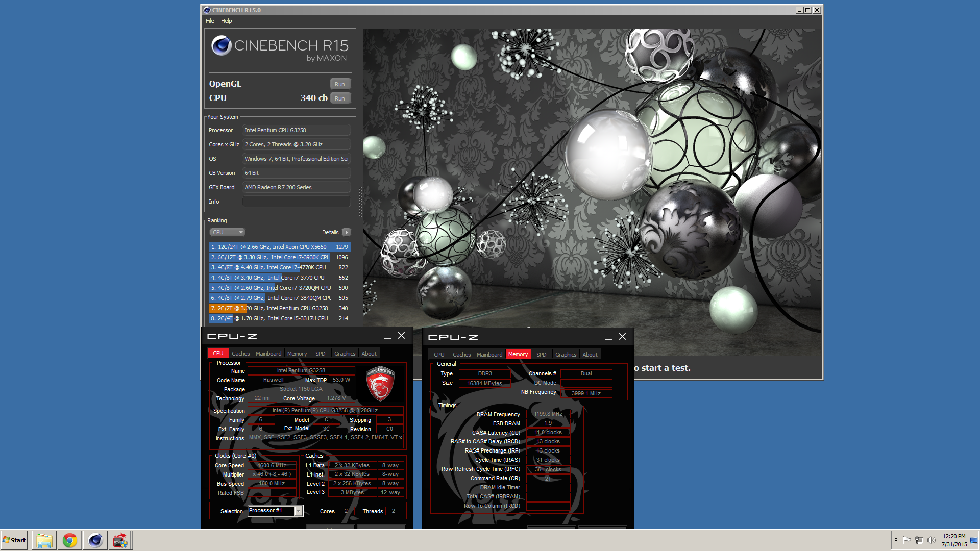Click the Core Speed 4600.6 MHz value
The width and height of the screenshot is (980, 551).
tap(272, 465)
